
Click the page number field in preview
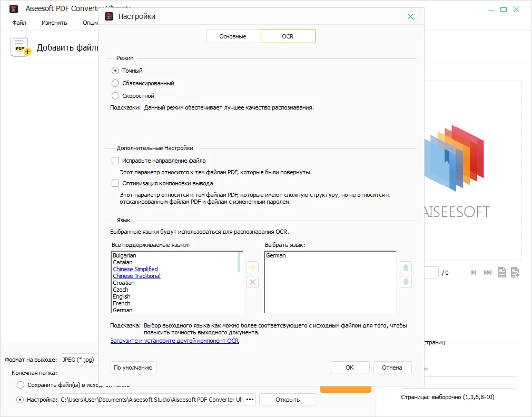tap(431, 273)
